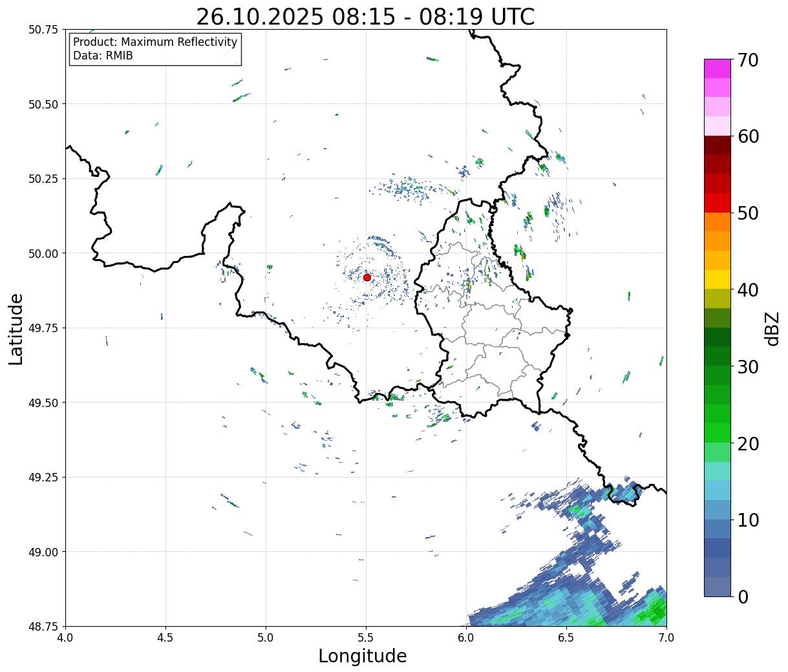Click the latitude tick label 50.25

[43, 179]
